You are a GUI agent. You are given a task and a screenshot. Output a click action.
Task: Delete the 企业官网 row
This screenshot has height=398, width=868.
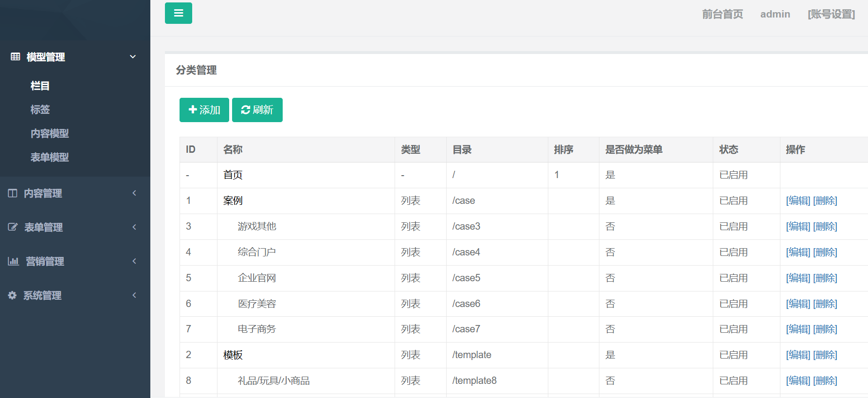point(825,278)
